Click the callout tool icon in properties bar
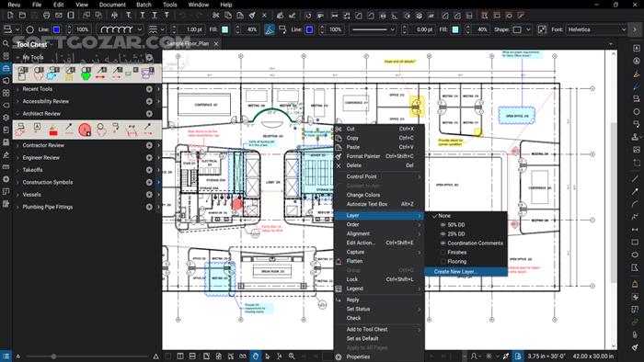 point(282,29)
